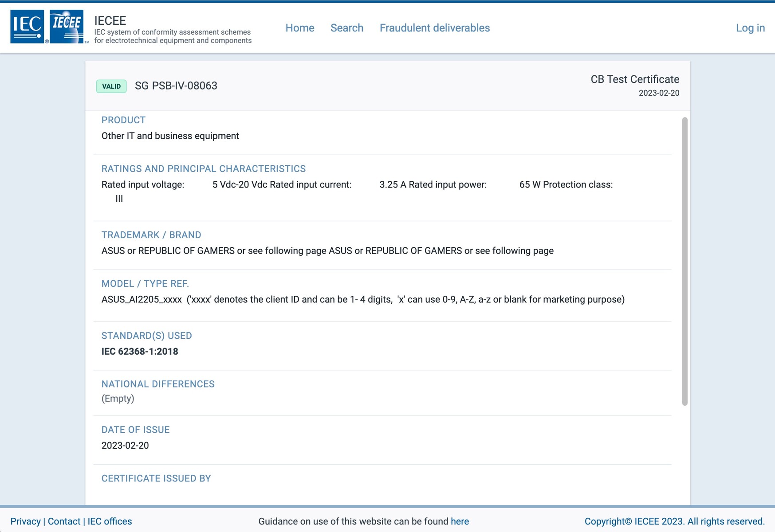The width and height of the screenshot is (775, 532).
Task: Open the Contact link in footer
Action: (x=64, y=521)
